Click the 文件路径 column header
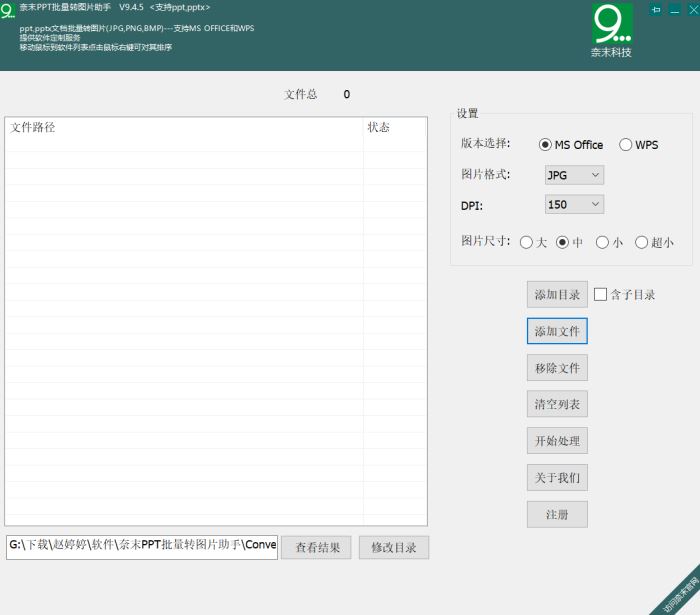Screen dimensions: 700x615 (x=184, y=128)
